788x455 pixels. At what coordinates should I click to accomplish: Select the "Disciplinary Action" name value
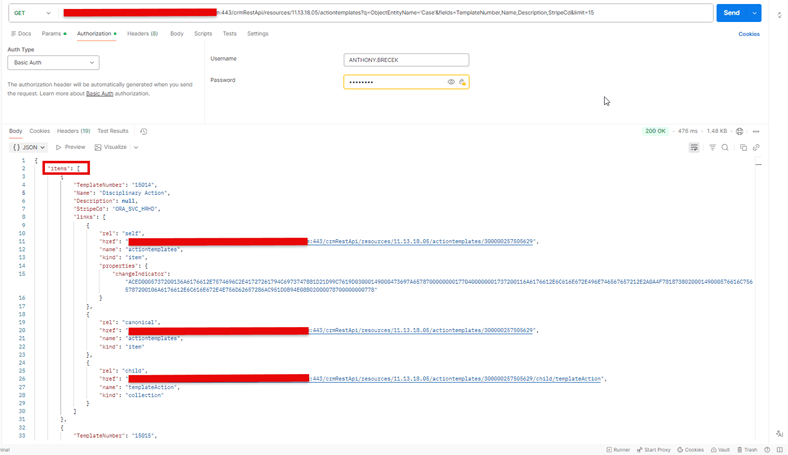[x=133, y=193]
